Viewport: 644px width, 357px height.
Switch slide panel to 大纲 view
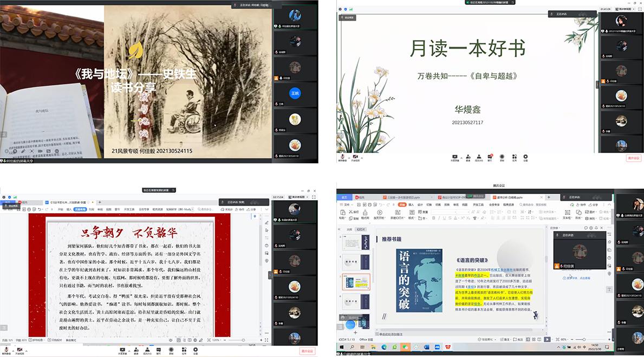[349, 229]
